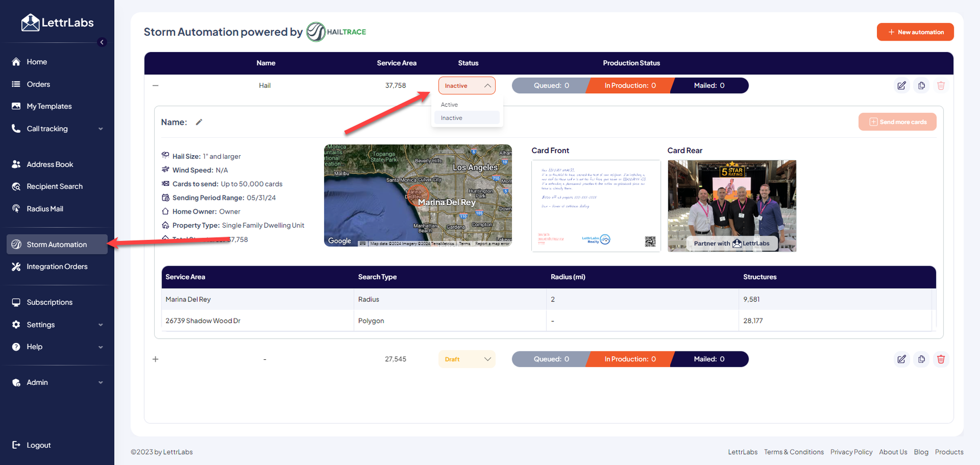This screenshot has width=980, height=465.
Task: Click the Integration Orders tools icon
Action: pos(16,267)
